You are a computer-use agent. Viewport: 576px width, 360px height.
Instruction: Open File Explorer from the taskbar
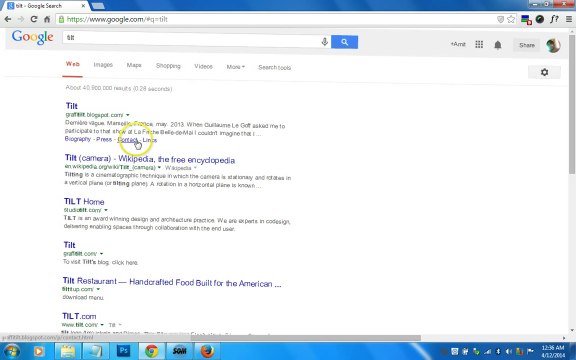[68, 352]
